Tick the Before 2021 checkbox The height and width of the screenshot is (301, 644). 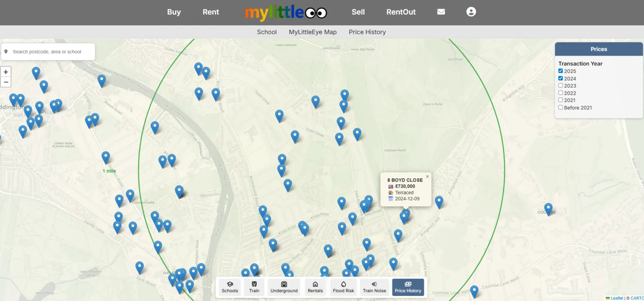(560, 108)
